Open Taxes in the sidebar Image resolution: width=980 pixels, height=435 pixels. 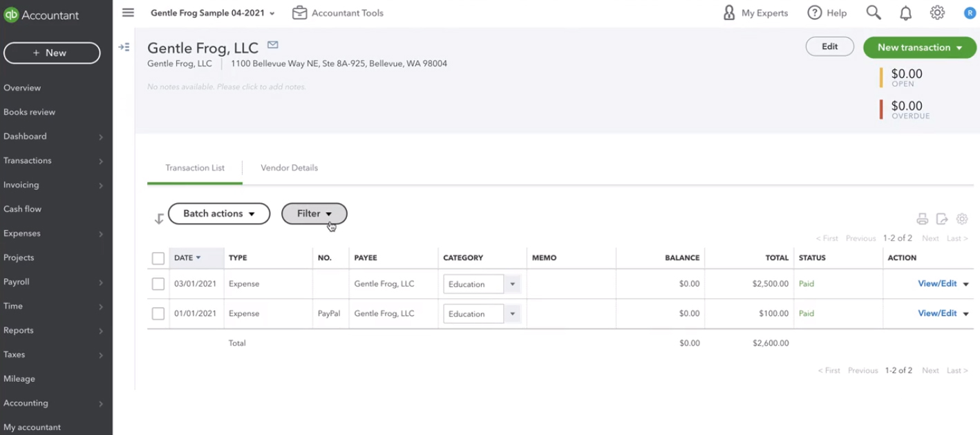(x=14, y=354)
